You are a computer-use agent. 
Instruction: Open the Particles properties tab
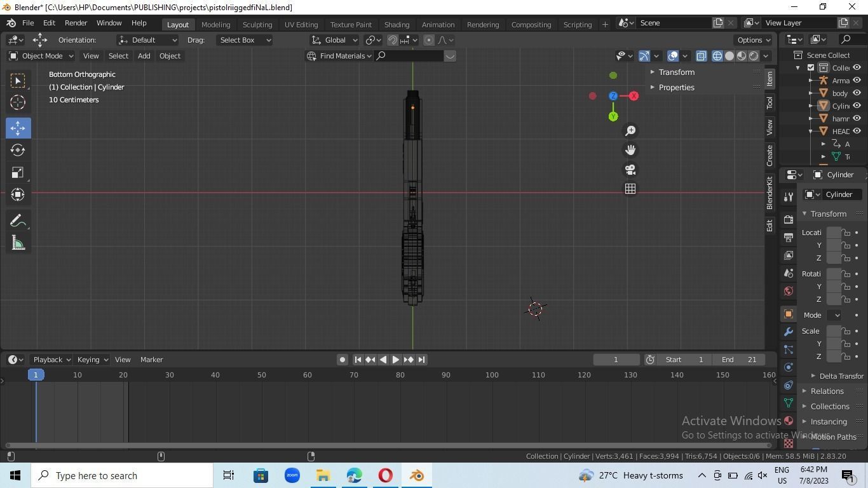[789, 349]
